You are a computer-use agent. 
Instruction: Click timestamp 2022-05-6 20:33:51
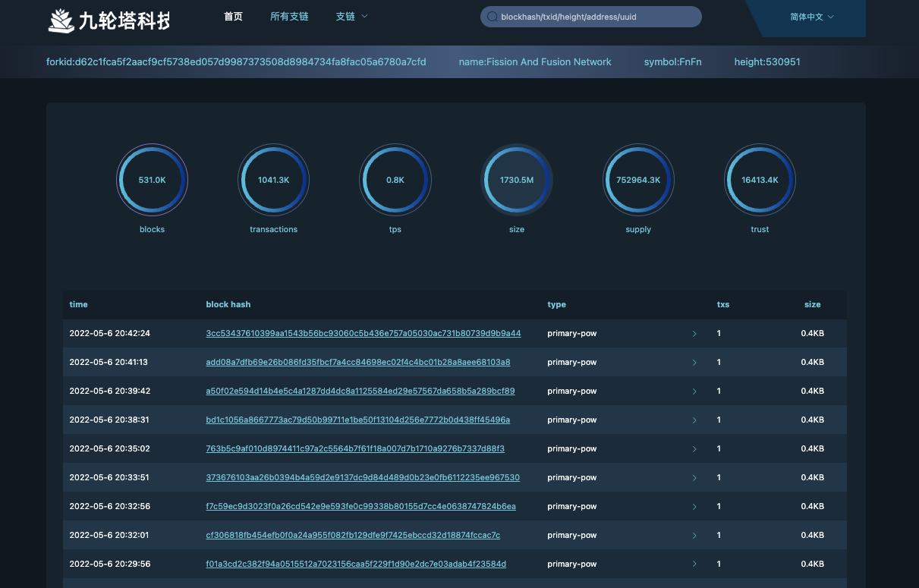pyautogui.click(x=109, y=478)
